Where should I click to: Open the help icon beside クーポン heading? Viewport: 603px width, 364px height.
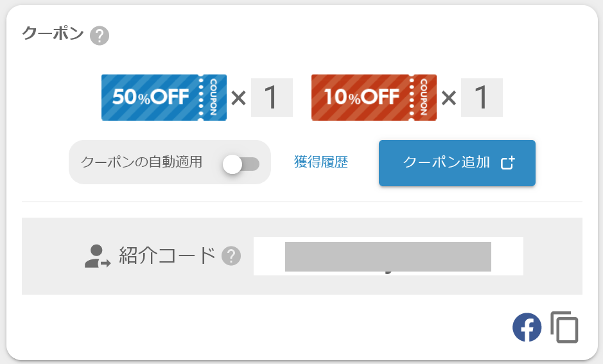[100, 36]
